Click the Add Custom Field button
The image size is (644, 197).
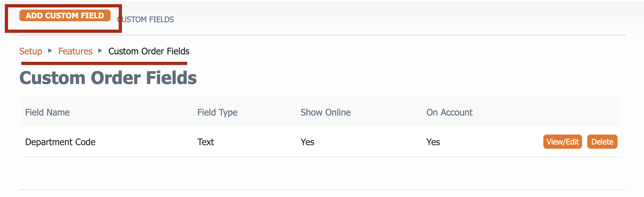pyautogui.click(x=65, y=15)
